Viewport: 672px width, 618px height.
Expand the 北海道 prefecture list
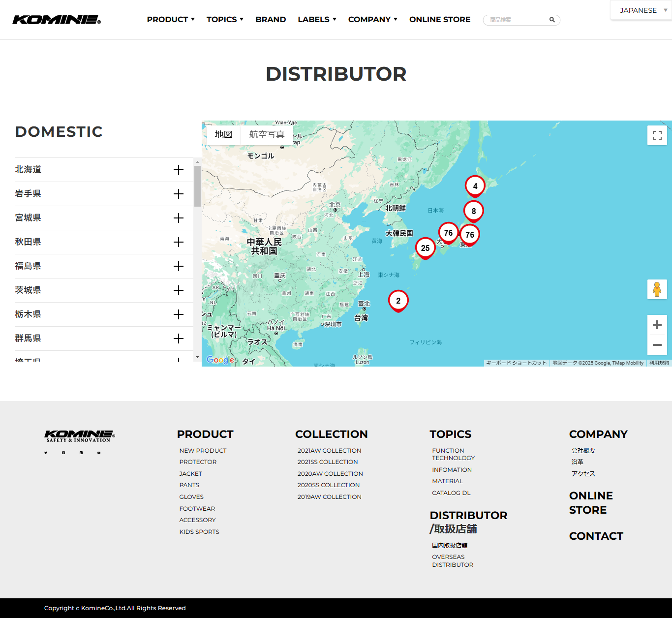pyautogui.click(x=178, y=170)
